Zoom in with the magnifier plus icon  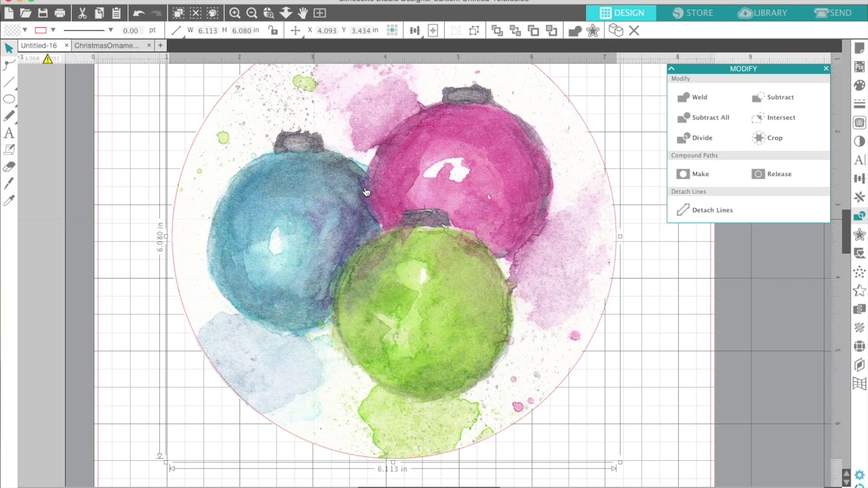(235, 13)
